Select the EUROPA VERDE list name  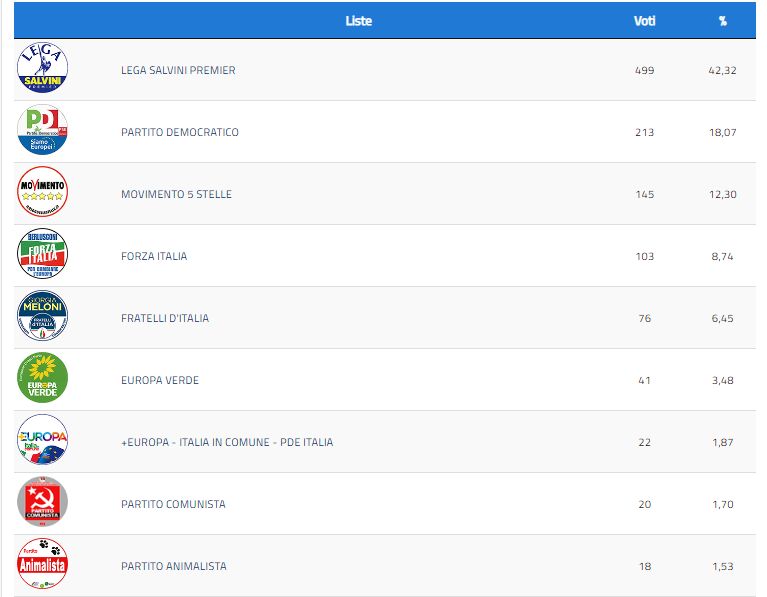tap(160, 380)
